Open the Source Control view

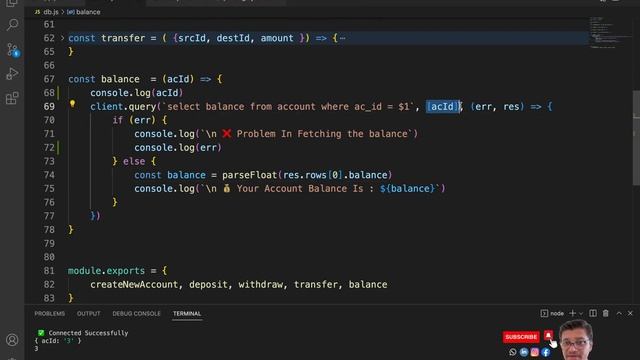click(12, 50)
